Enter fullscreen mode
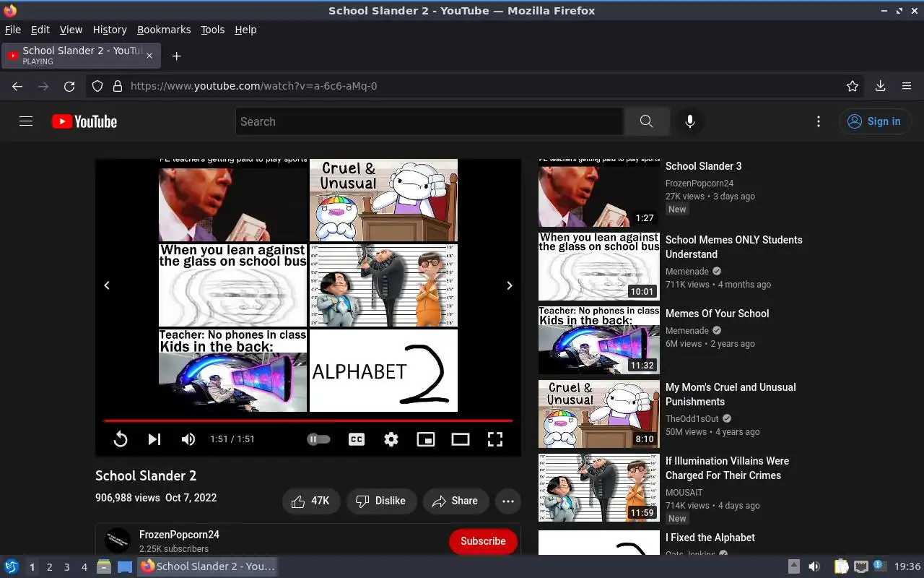The image size is (924, 578). [x=495, y=439]
